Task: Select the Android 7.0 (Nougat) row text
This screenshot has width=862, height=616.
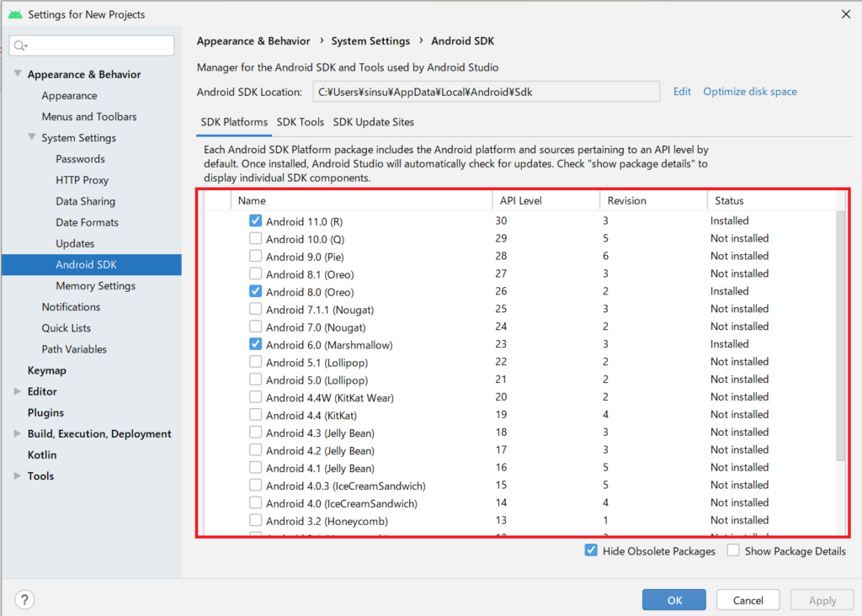Action: pos(316,327)
